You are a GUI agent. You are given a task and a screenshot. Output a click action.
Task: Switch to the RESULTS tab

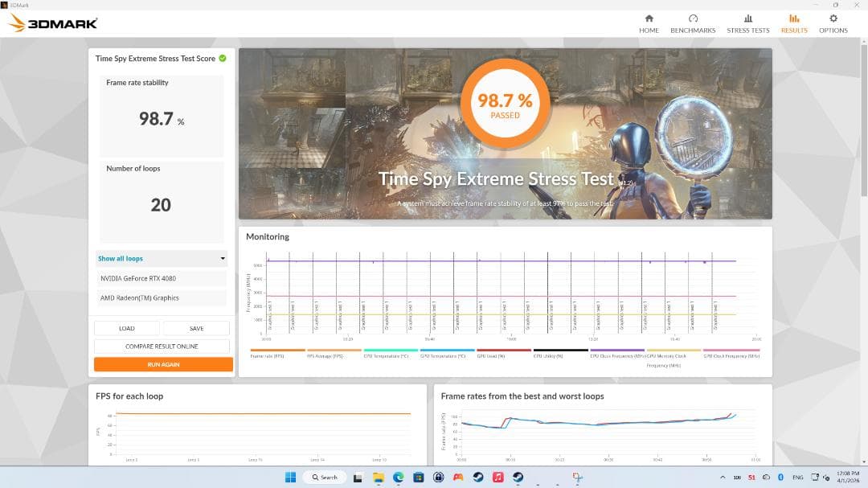(794, 24)
